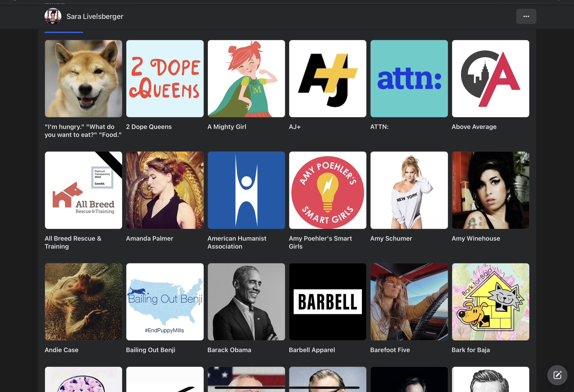Open the BARBELL logo thumbnail
This screenshot has width=574, height=392.
coord(328,302)
